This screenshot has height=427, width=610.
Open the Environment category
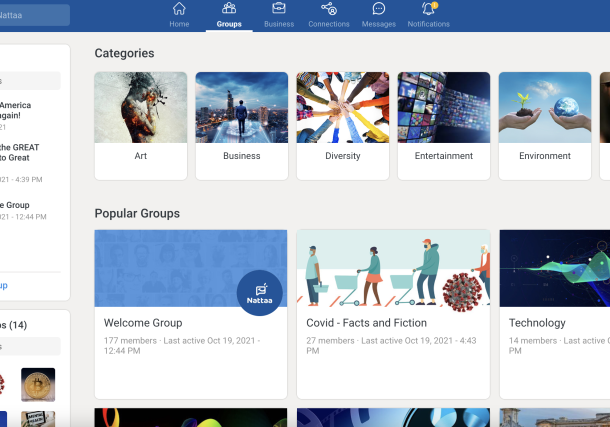[x=545, y=125]
